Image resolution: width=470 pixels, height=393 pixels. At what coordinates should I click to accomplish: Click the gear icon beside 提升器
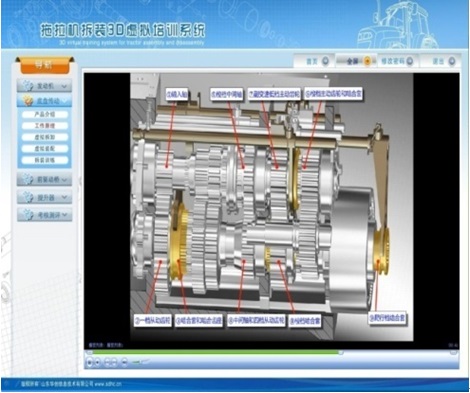(28, 197)
